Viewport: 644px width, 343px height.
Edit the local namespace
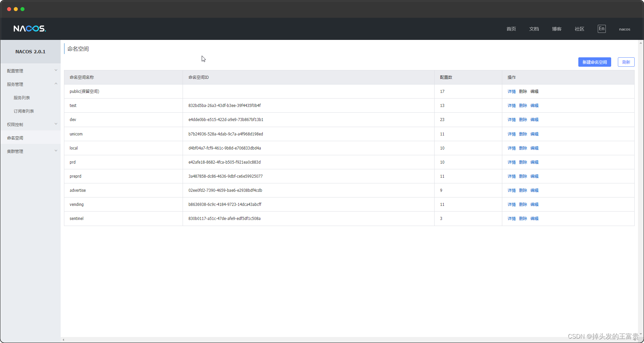pyautogui.click(x=534, y=148)
